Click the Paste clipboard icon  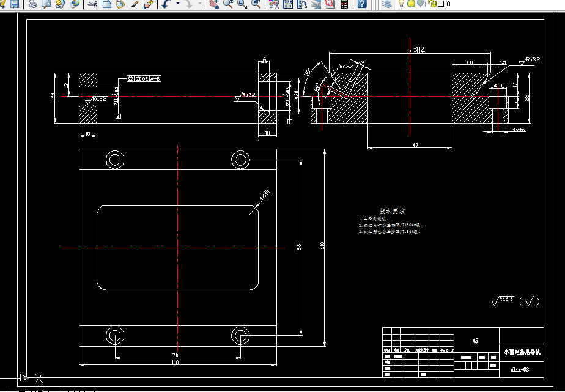point(120,4)
